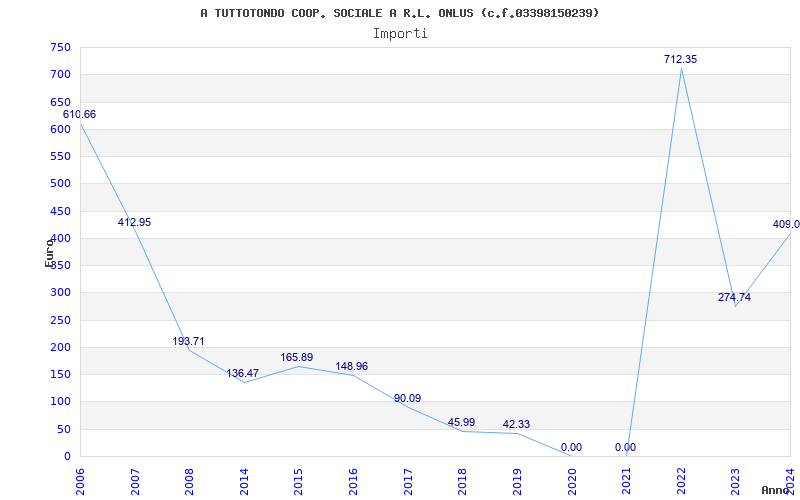Click the 0.00 label above 2020
800x500 pixels.
(571, 447)
